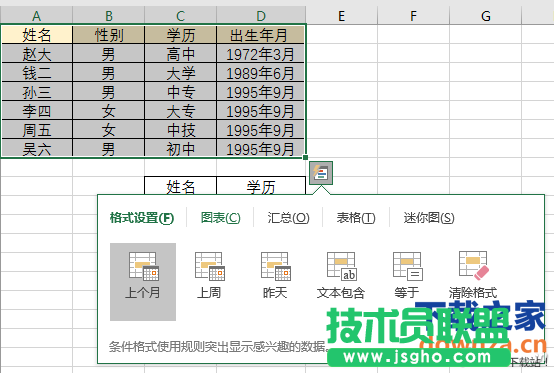Choose the 文本包含 format option

(x=341, y=276)
